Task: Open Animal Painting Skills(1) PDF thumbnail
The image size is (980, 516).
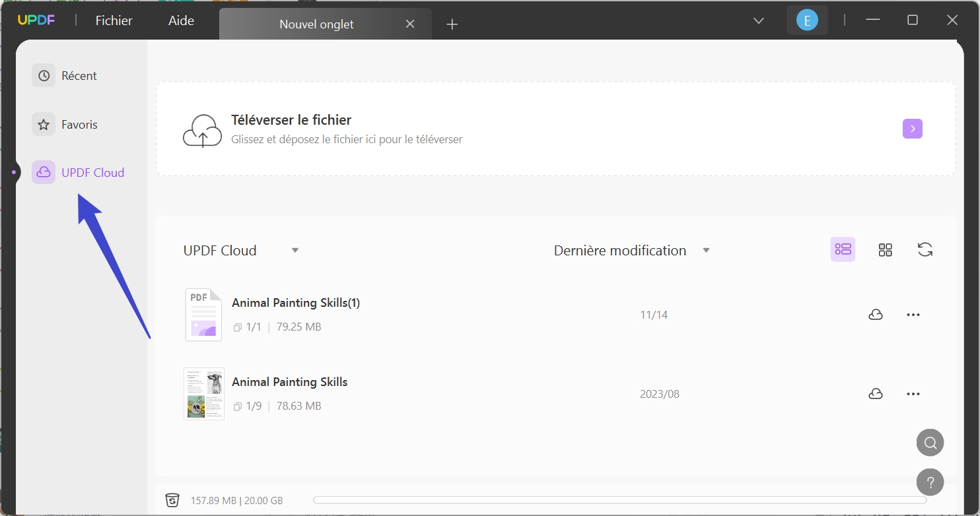Action: (x=203, y=315)
